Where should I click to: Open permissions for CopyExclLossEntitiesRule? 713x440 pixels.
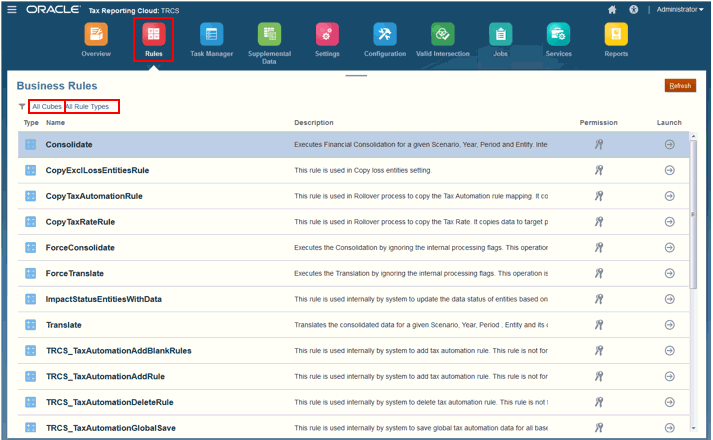pyautogui.click(x=599, y=170)
